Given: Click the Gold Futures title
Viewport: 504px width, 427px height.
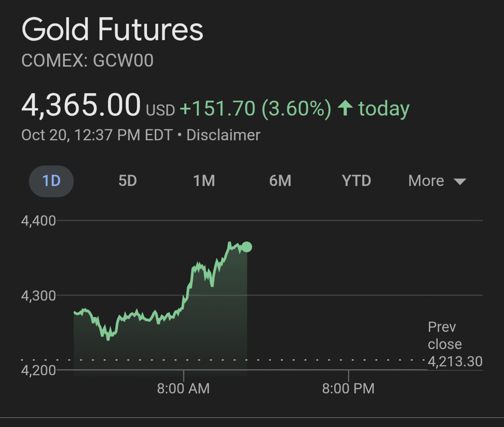Looking at the screenshot, I should tap(112, 29).
